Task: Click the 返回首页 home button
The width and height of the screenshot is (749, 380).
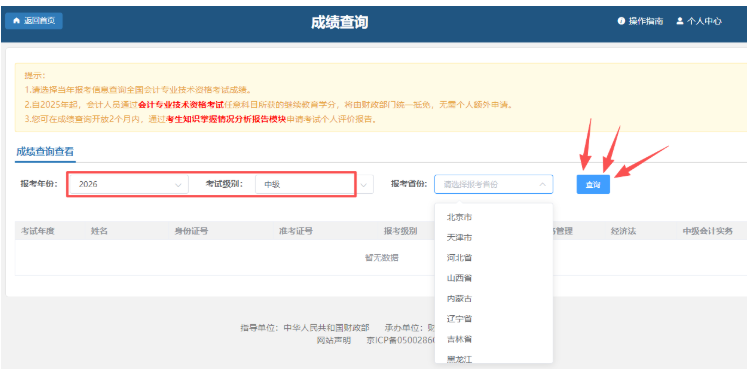Action: coord(34,21)
